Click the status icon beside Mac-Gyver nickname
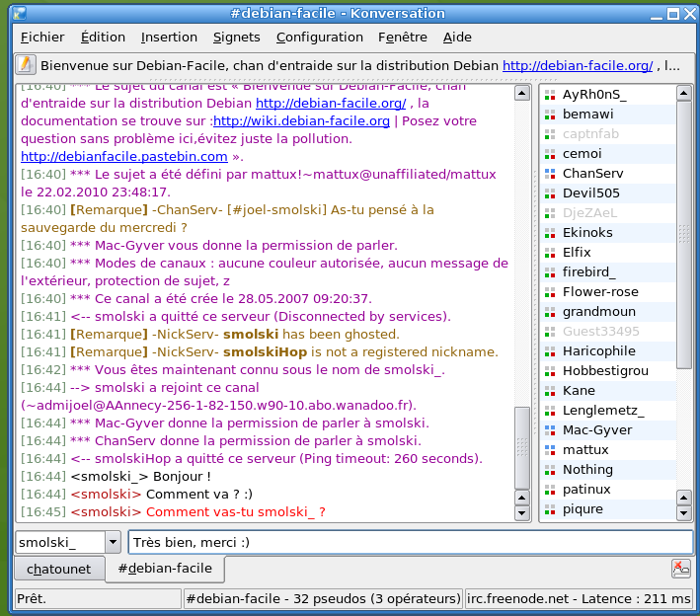 pos(550,430)
